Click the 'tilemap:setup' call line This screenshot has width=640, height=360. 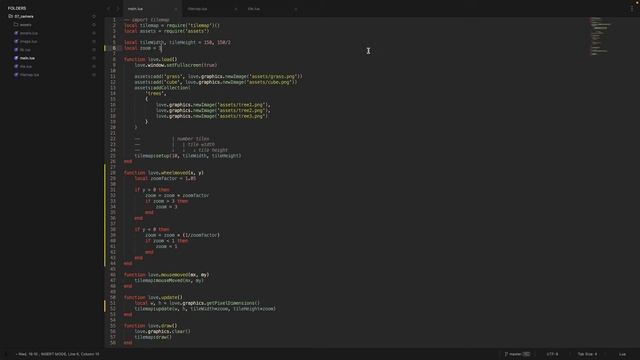[x=188, y=156]
